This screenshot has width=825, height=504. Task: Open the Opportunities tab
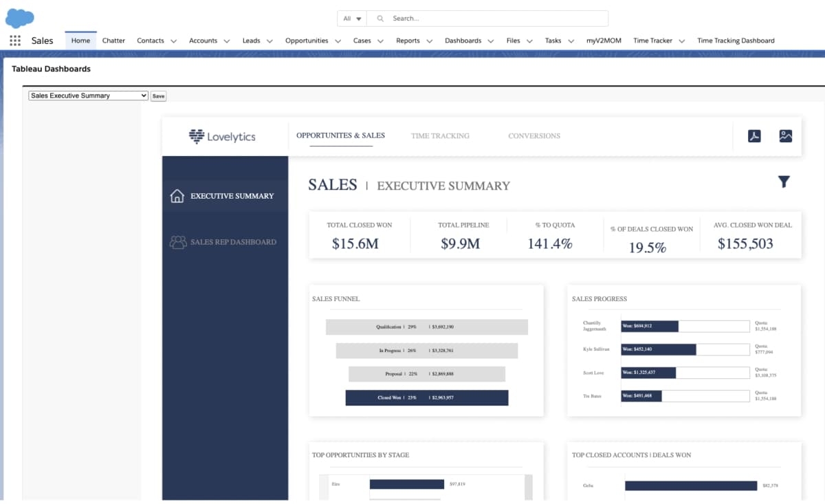tap(307, 41)
